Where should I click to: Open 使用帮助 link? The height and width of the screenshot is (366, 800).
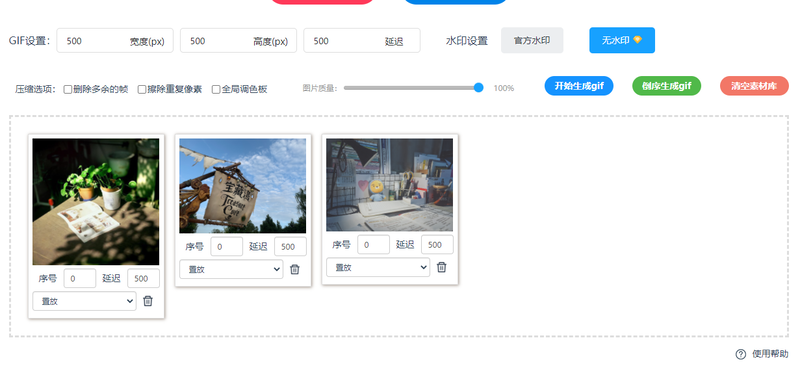tap(770, 354)
